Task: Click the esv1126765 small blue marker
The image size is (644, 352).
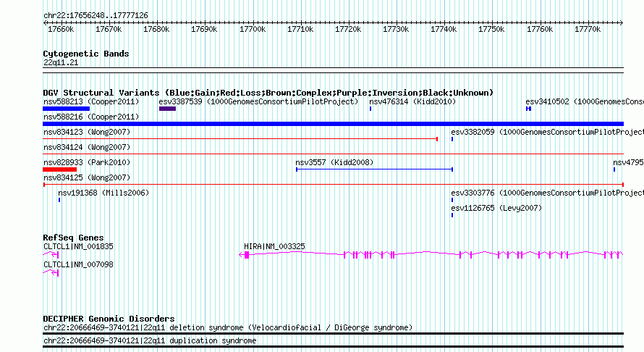Action: [x=452, y=215]
